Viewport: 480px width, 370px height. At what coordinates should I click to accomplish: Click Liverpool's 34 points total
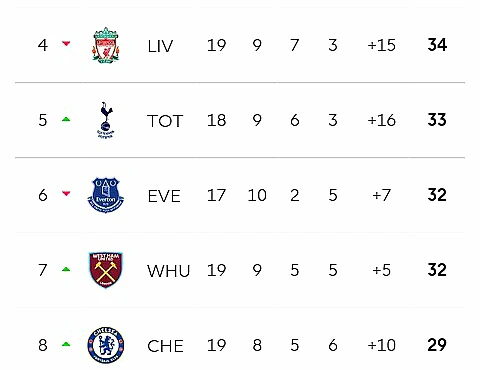[x=437, y=45]
